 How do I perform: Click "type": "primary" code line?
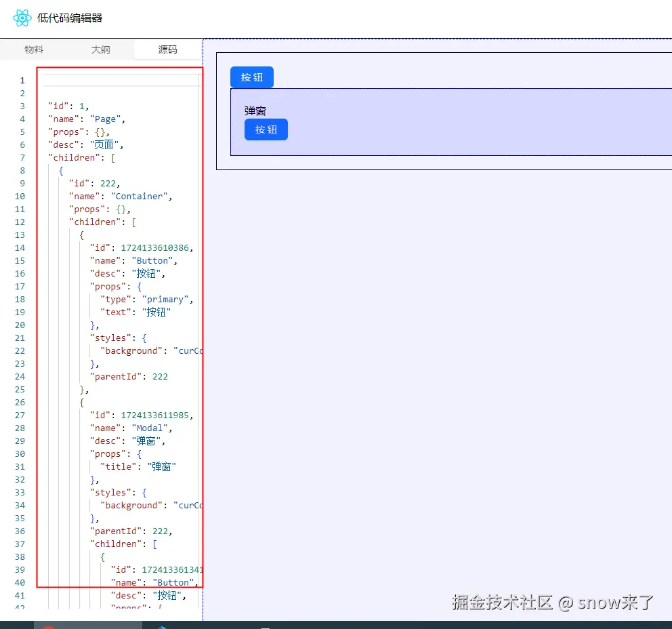click(146, 300)
